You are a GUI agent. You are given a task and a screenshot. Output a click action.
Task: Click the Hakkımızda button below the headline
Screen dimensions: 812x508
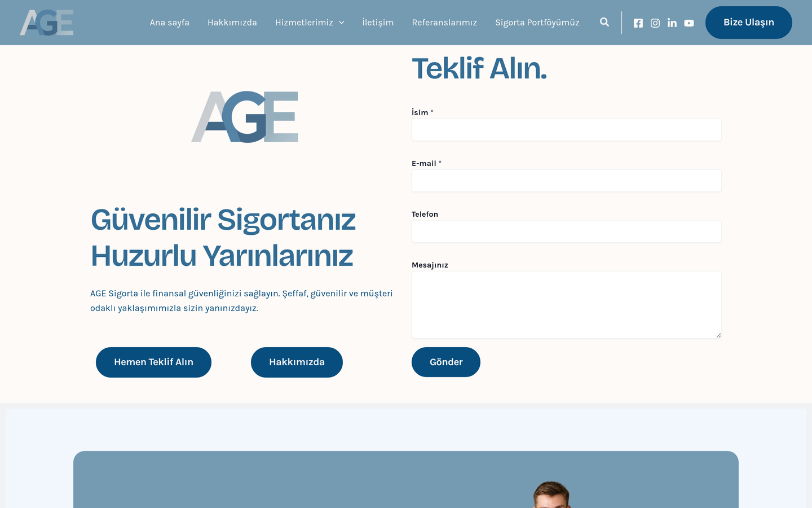coord(297,362)
